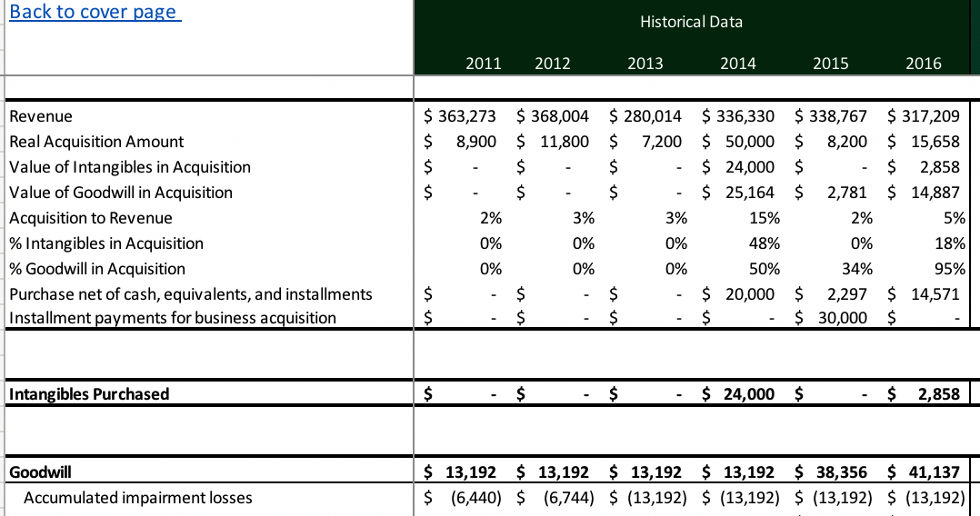Select the 'Real Acquisition Amount' label cell

click(96, 142)
